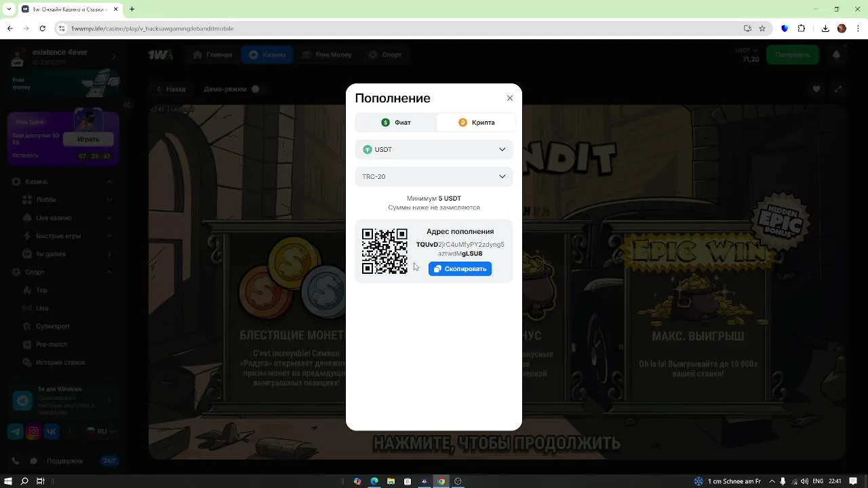
Task: Go back in the browser
Action: click(x=9, y=28)
